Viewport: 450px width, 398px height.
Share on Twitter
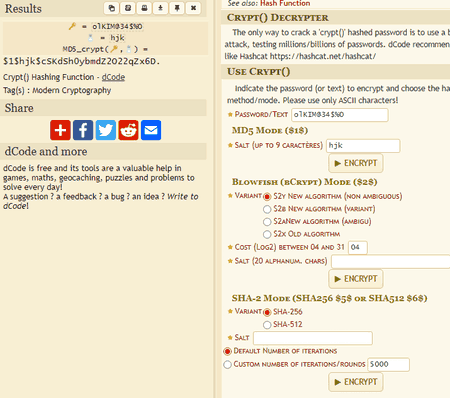point(106,130)
